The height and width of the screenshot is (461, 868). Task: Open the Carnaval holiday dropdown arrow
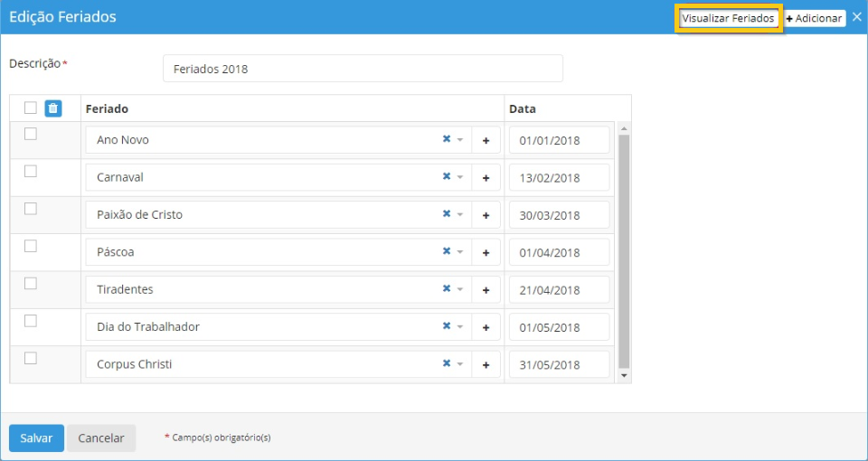point(459,178)
